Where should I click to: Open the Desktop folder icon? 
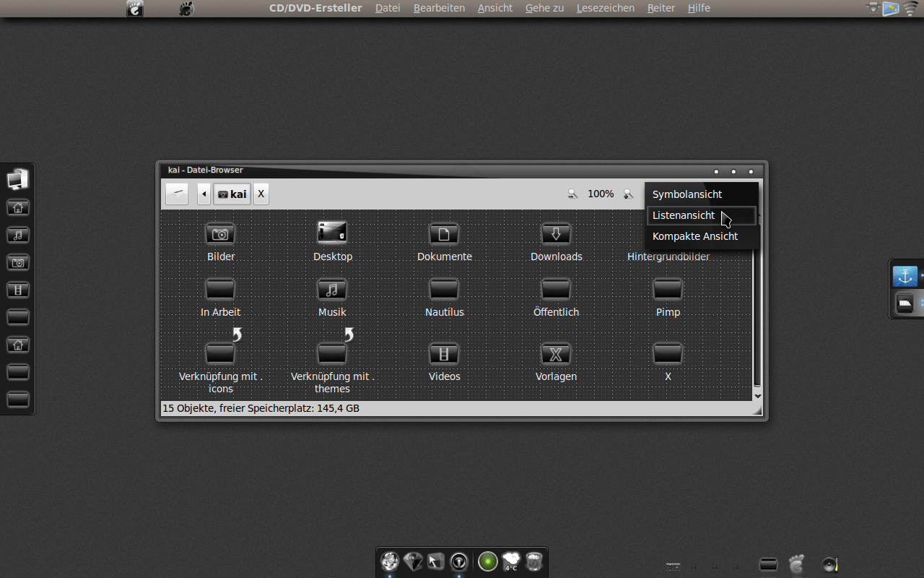332,232
